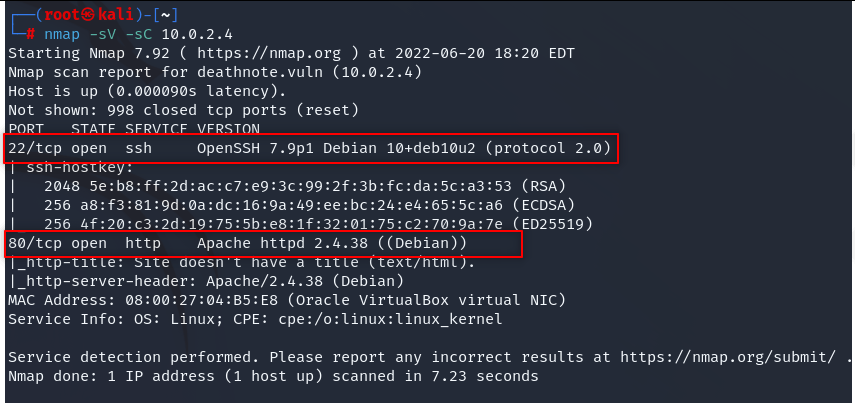855x403 pixels.
Task: Click the target IP 10.0.2.4 in command
Action: tap(197, 35)
